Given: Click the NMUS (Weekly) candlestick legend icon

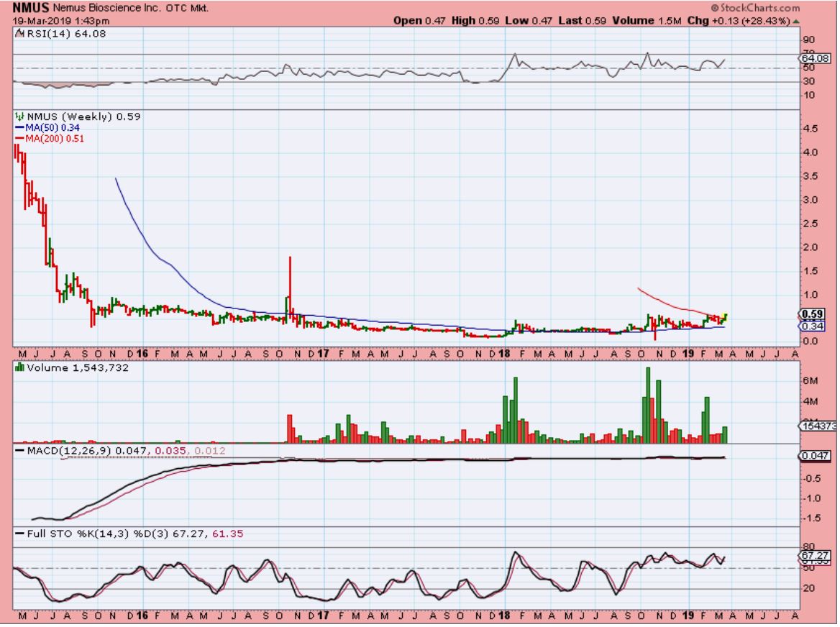Looking at the screenshot, I should (19, 116).
